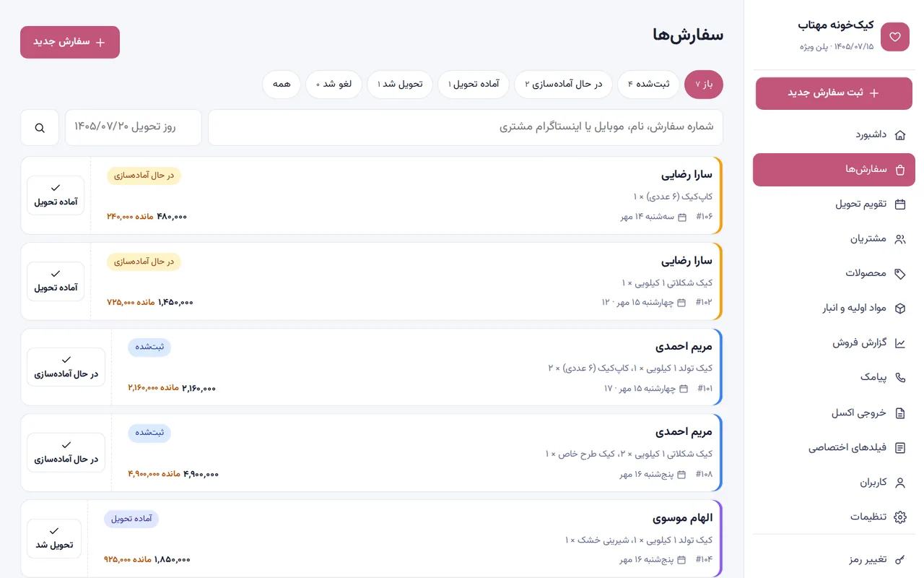Screen dimensions: 924x578
Task: Click the الهام موسوی customer name
Action: click(x=682, y=518)
